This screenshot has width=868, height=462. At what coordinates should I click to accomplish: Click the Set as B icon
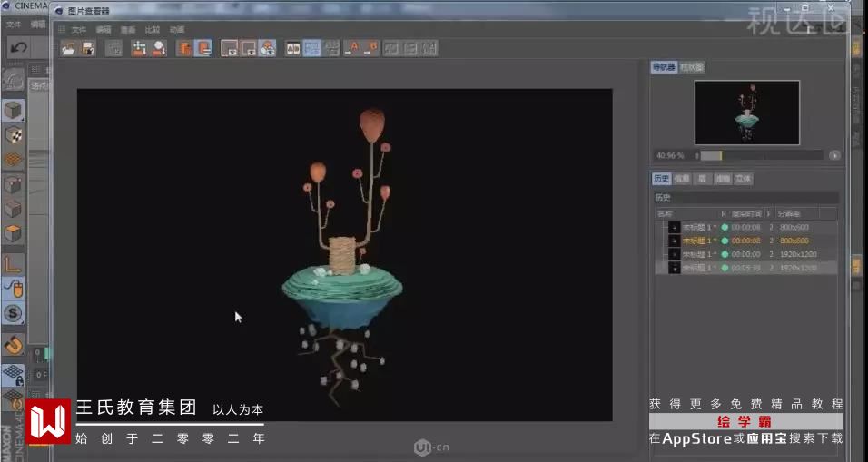pyautogui.click(x=370, y=49)
